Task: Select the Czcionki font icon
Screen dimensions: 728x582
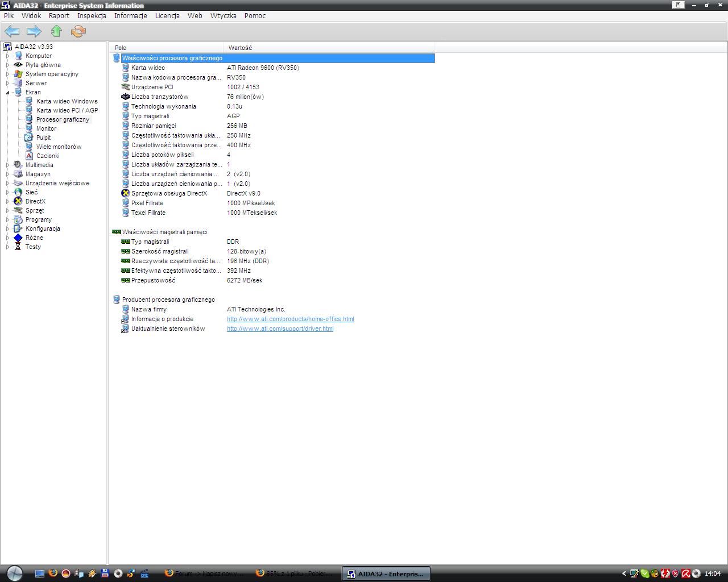Action: [x=29, y=156]
